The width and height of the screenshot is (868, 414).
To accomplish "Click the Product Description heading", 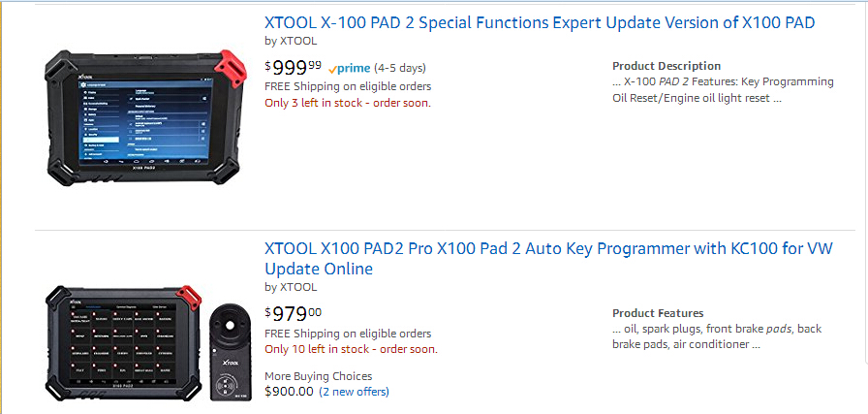I will tap(666, 66).
